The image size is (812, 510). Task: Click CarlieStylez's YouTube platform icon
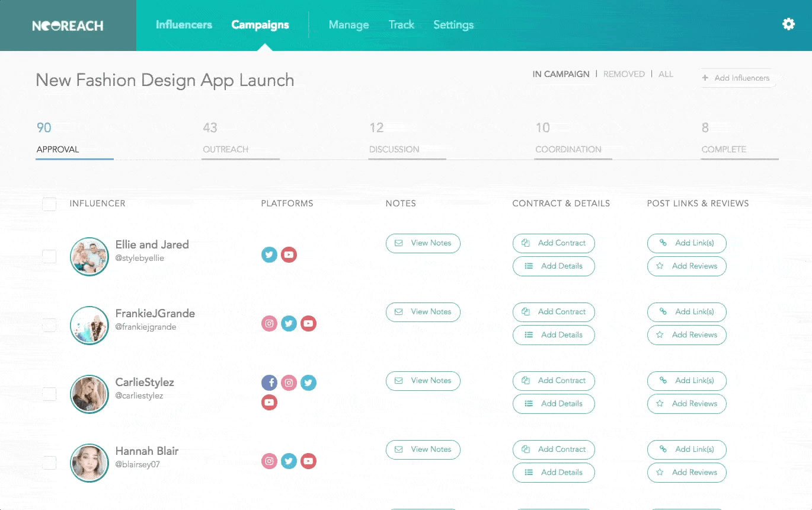[x=269, y=403]
